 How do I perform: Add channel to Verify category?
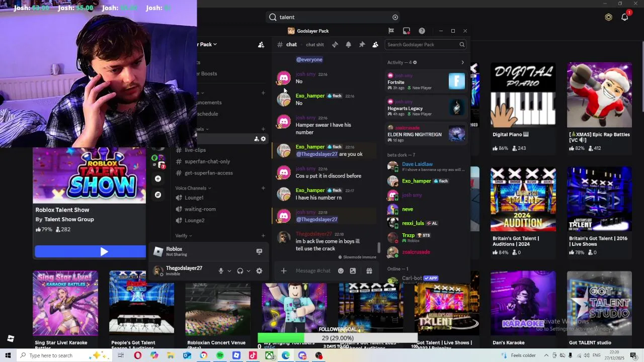[263, 236]
